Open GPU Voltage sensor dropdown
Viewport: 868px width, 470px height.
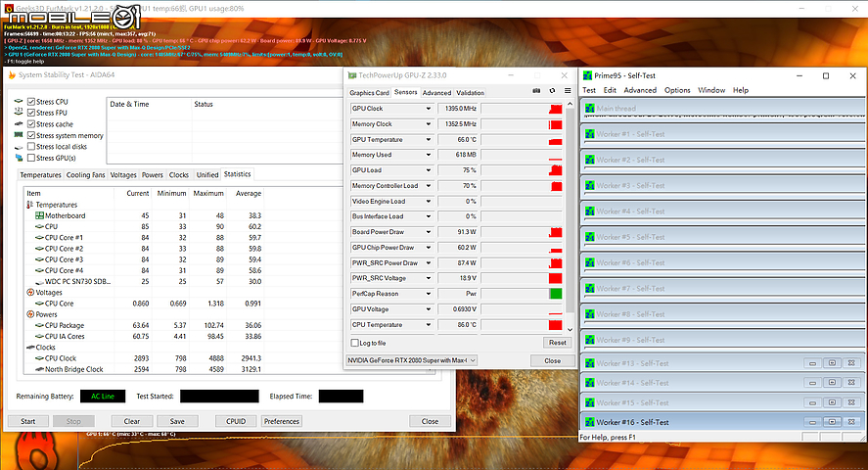(428, 308)
